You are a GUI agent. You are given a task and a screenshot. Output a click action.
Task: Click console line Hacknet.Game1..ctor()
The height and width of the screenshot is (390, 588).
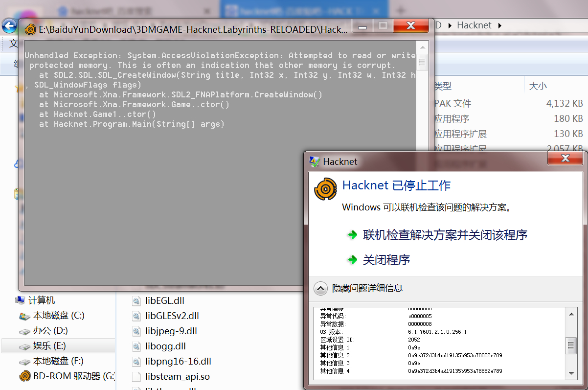[x=98, y=115]
